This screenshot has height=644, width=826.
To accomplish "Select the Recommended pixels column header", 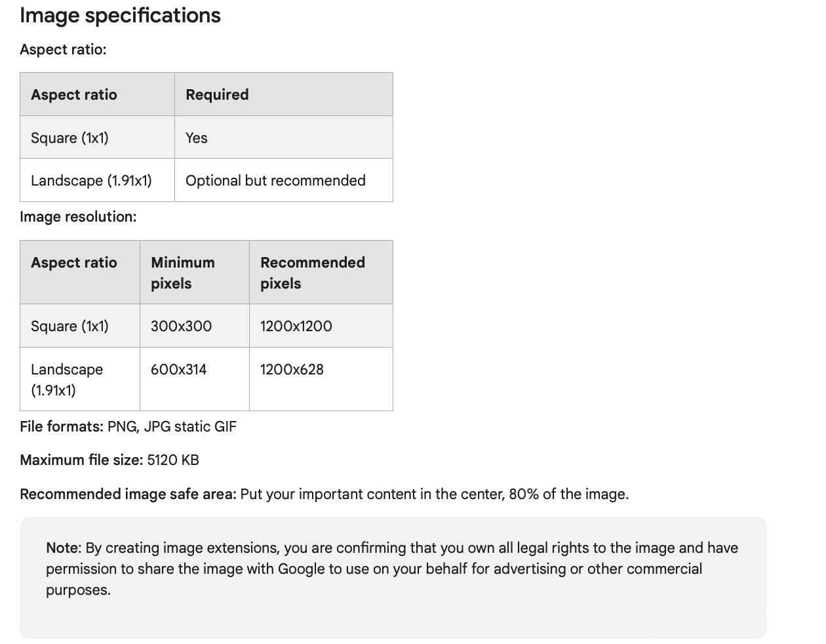I will click(312, 272).
